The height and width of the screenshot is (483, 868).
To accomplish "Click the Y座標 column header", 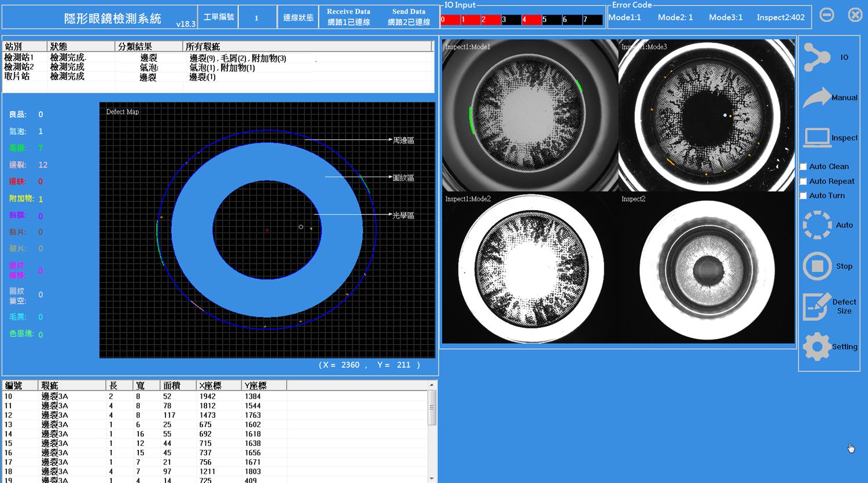I will click(x=264, y=385).
